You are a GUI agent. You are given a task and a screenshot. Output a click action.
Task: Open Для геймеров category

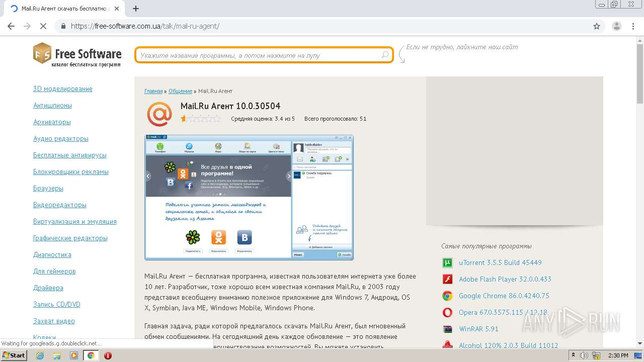click(54, 271)
